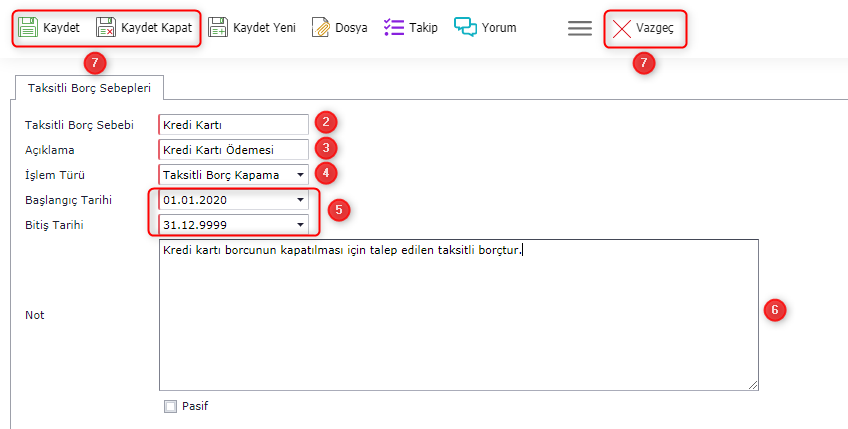Image resolution: width=848 pixels, height=429 pixels.
Task: Click into the Açıklama text field
Action: (233, 150)
